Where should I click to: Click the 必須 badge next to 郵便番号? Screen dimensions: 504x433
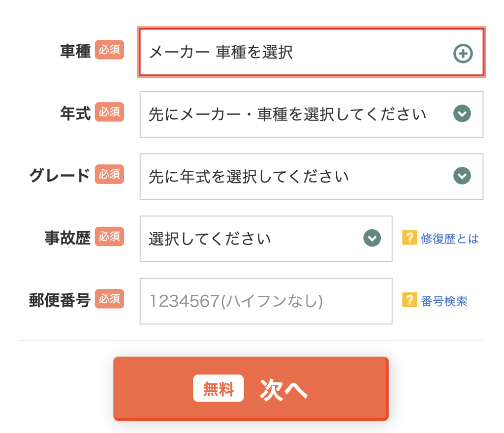pos(109,299)
